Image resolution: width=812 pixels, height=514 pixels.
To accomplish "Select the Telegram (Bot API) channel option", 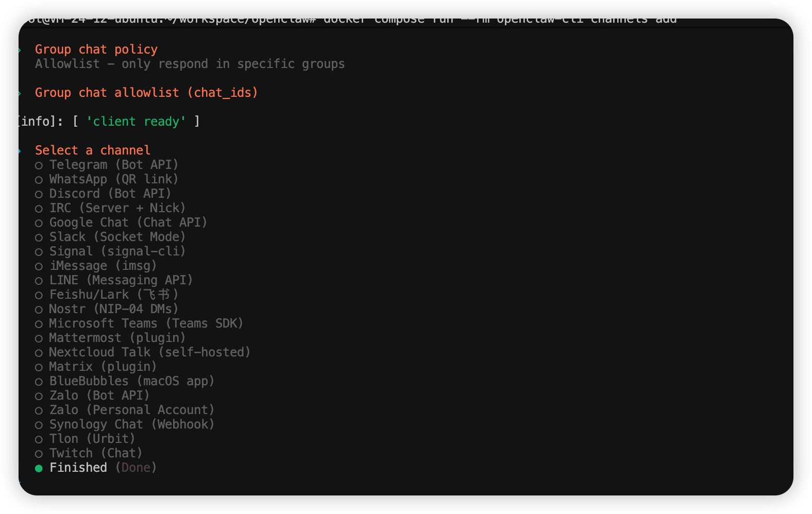I will tap(113, 165).
